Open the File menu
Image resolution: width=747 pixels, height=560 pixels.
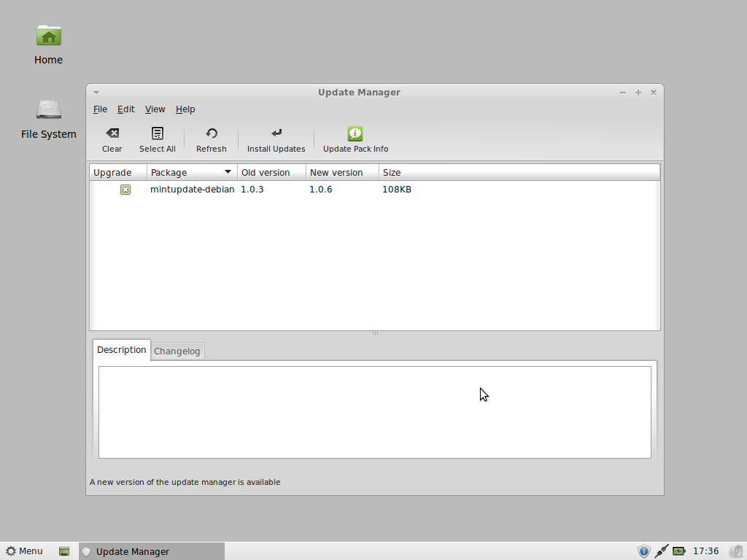(x=100, y=109)
